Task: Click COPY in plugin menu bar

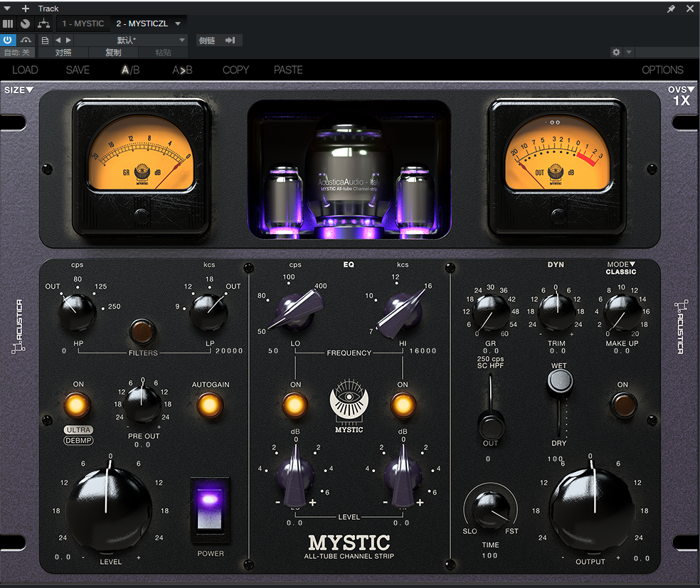Action: [x=235, y=70]
